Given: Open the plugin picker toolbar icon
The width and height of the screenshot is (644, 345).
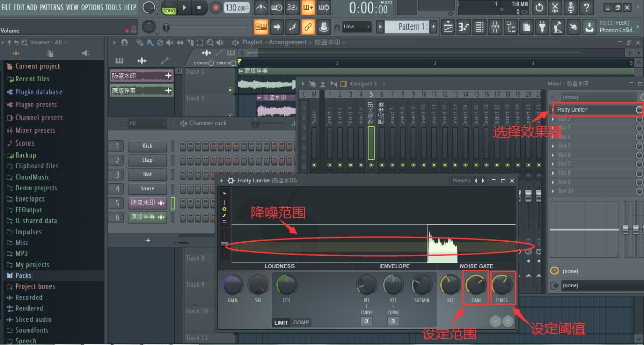Looking at the screenshot, I should (543, 26).
